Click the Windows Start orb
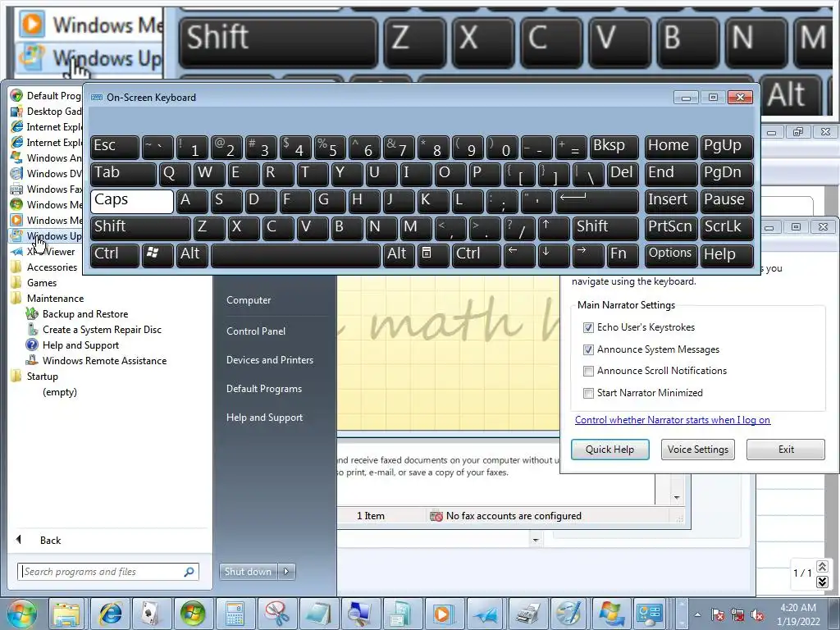Viewport: 840px width, 630px height. tap(22, 614)
